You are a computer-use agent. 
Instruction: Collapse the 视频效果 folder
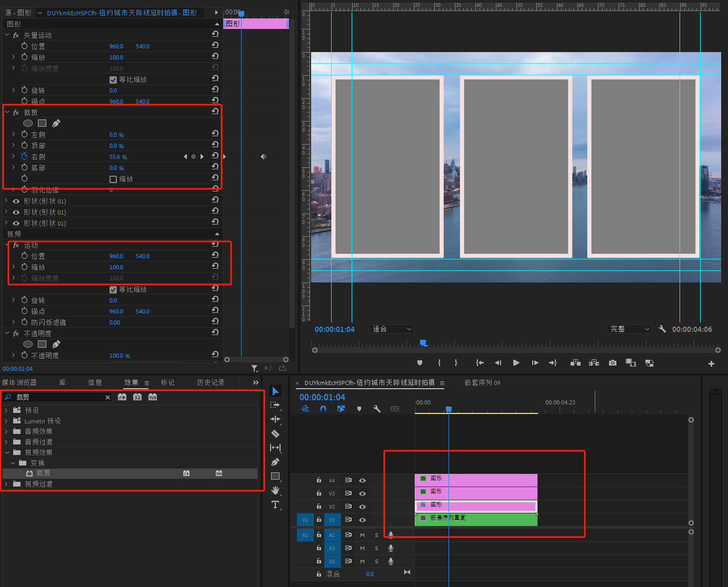click(7, 452)
